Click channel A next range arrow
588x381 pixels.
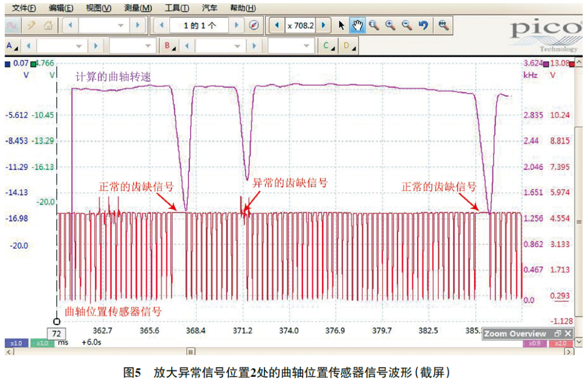click(x=96, y=46)
